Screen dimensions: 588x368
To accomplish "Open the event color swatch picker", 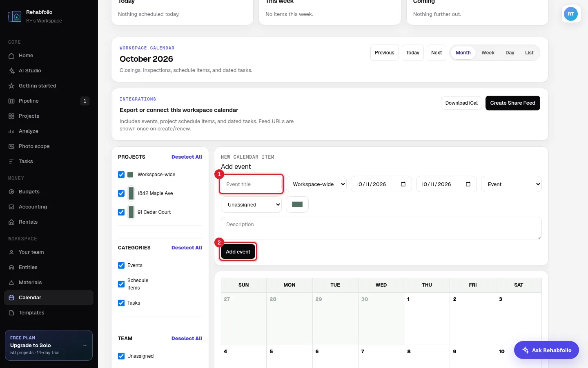I will coord(297,204).
